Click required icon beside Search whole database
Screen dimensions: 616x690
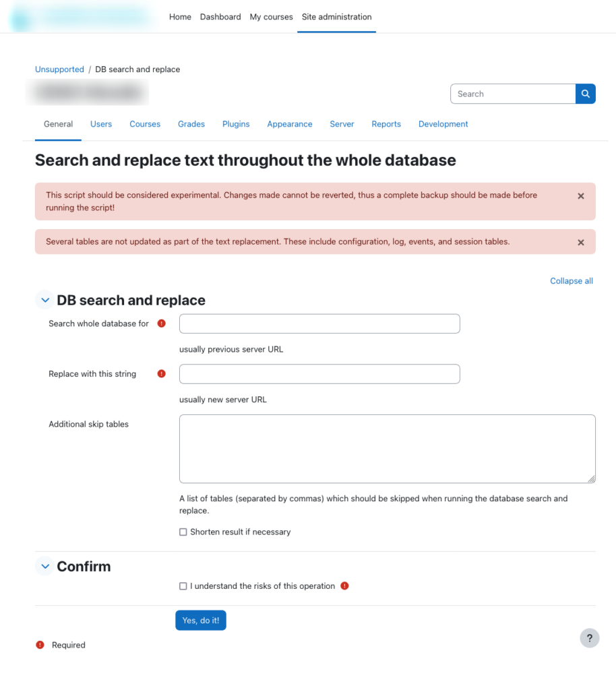click(x=161, y=323)
